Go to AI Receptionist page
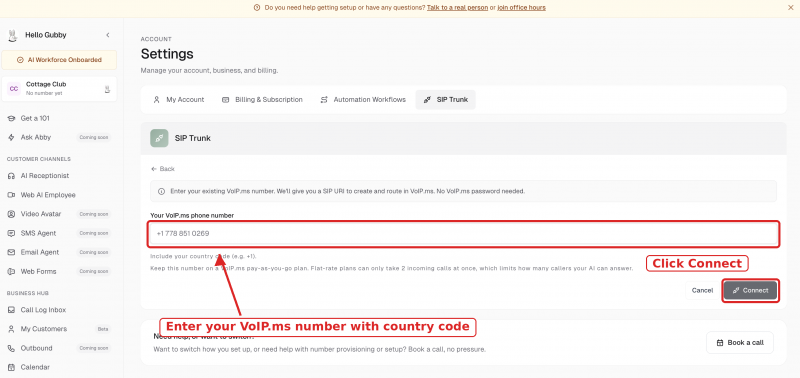 [45, 176]
